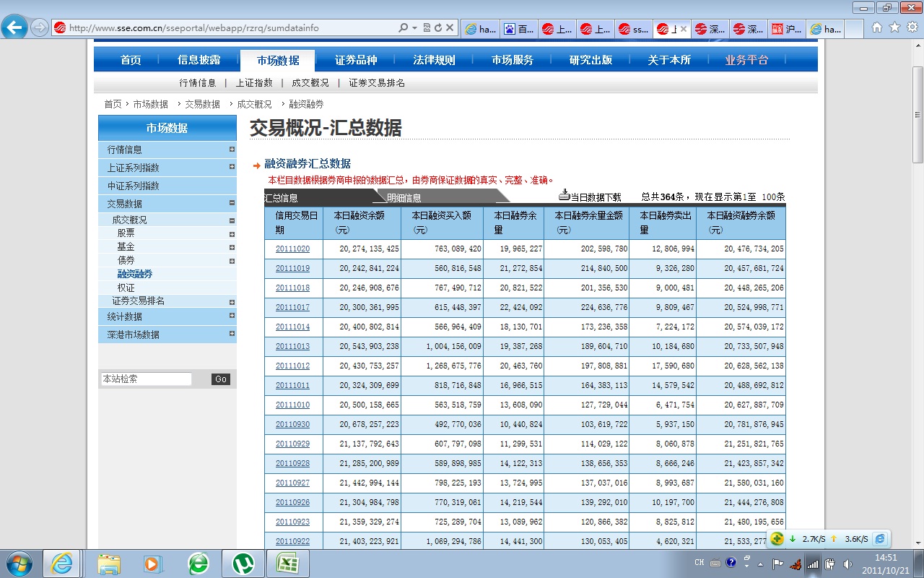Click 上证指数 sub-navigation link
This screenshot has height=578, width=924.
[254, 83]
